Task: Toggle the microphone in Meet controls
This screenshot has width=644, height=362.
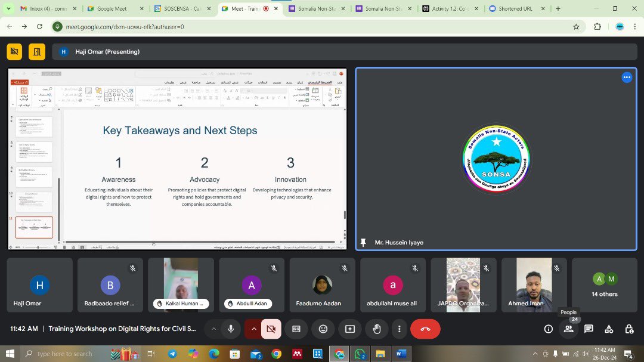Action: point(231,329)
